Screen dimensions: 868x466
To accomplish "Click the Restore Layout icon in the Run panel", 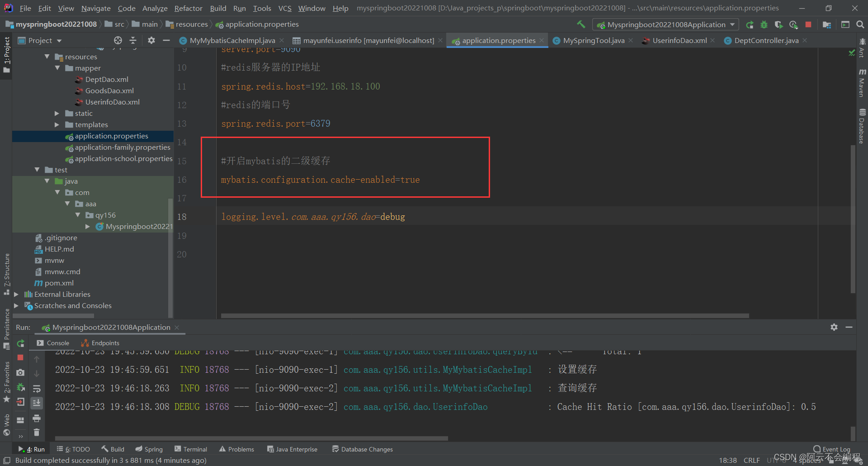I will [x=20, y=420].
